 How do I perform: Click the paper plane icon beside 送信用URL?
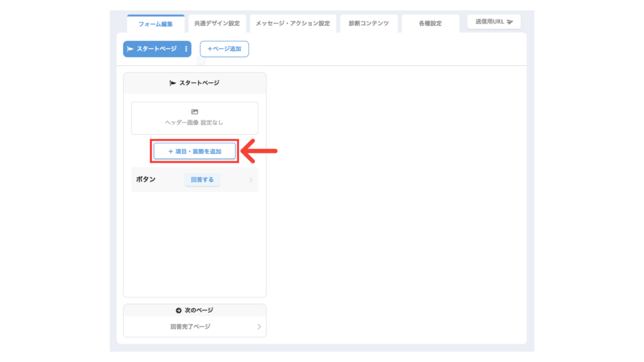pos(509,22)
